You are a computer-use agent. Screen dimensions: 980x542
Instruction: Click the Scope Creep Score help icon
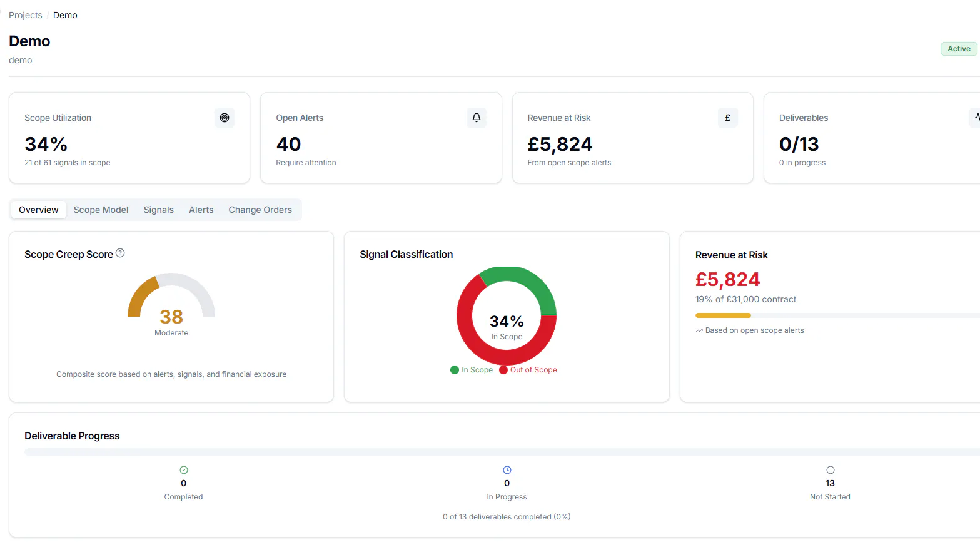click(120, 253)
